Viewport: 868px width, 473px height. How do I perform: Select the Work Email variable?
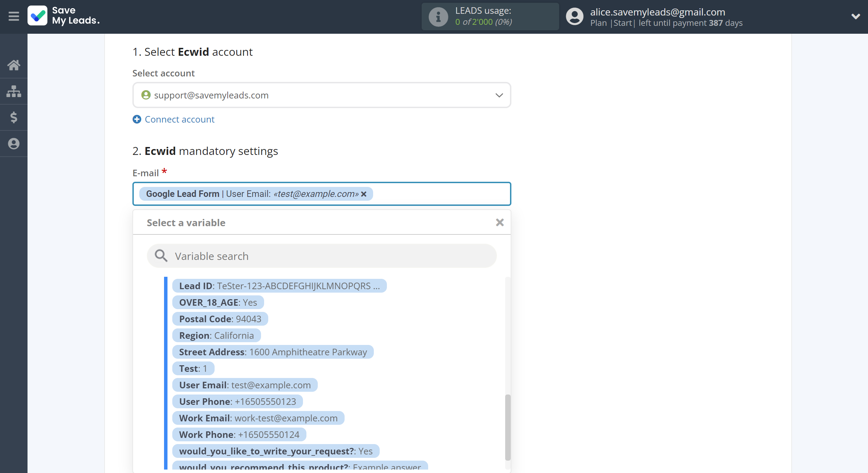pyautogui.click(x=258, y=418)
